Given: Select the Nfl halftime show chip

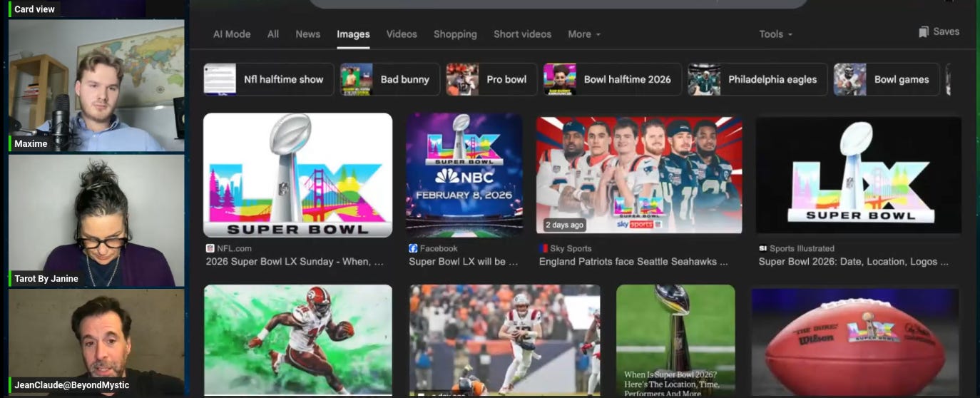Looking at the screenshot, I should click(x=268, y=79).
